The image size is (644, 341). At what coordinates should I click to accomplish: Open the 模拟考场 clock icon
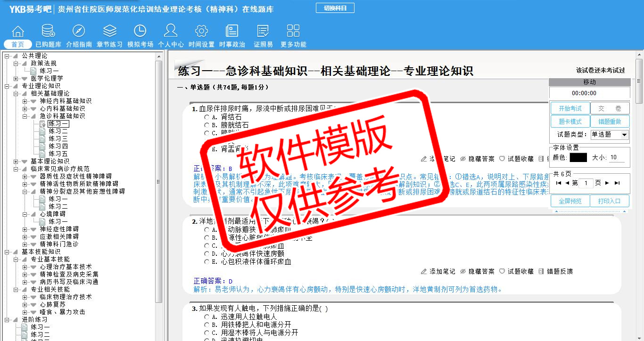pos(140,32)
